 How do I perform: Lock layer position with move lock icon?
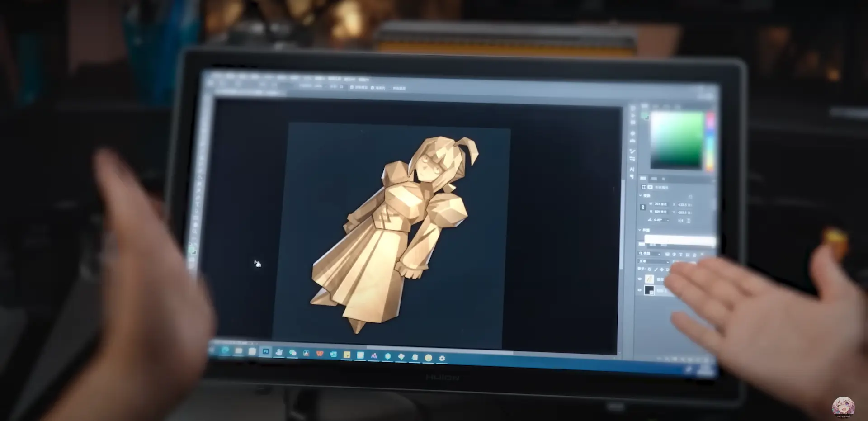pos(662,270)
